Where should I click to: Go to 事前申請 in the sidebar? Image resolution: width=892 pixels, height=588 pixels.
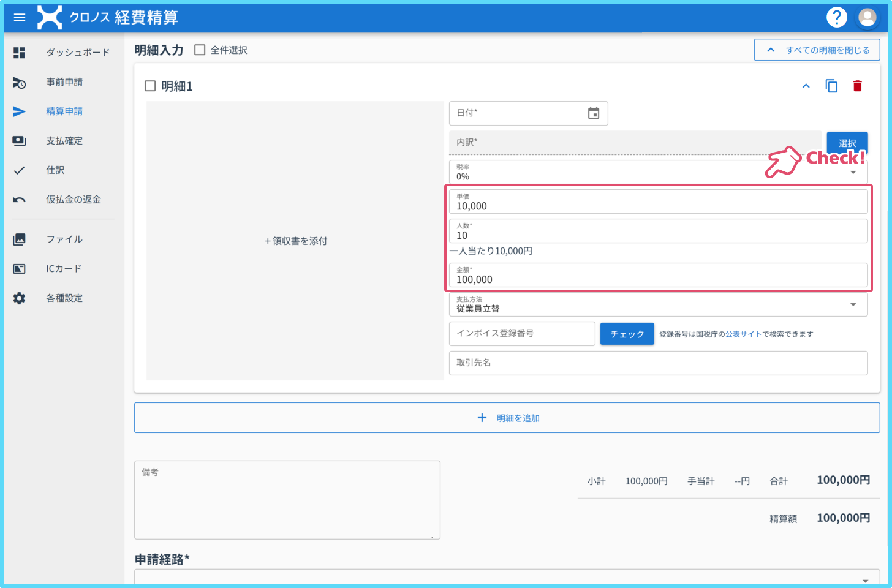64,82
